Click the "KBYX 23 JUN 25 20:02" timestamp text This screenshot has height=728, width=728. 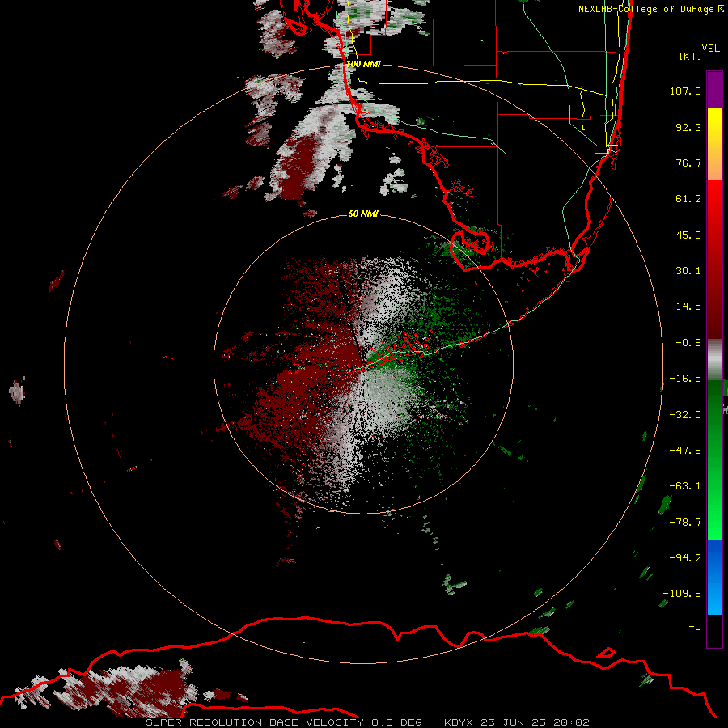(517, 722)
